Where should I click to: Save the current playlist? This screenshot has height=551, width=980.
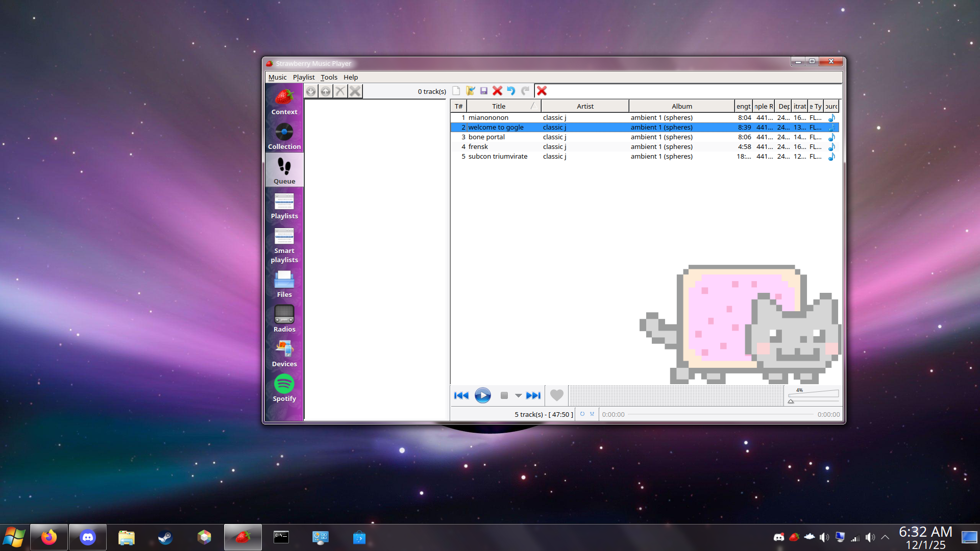coord(484,91)
